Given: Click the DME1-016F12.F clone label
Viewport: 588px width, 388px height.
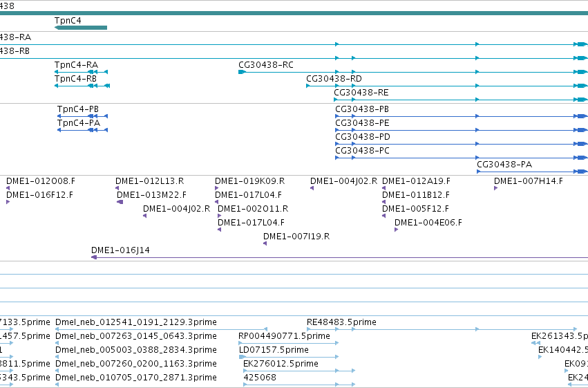Looking at the screenshot, I should point(40,195).
